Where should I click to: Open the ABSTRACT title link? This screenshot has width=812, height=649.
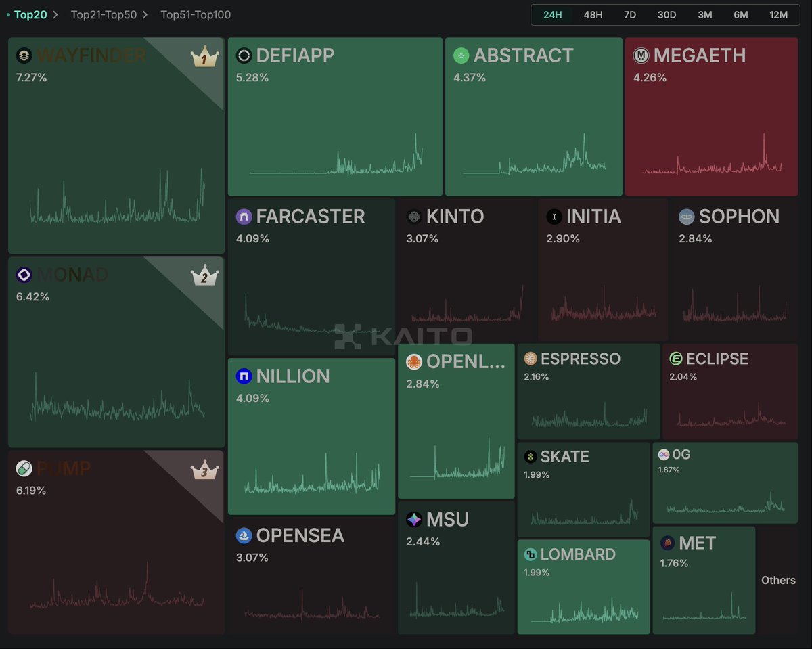(524, 55)
